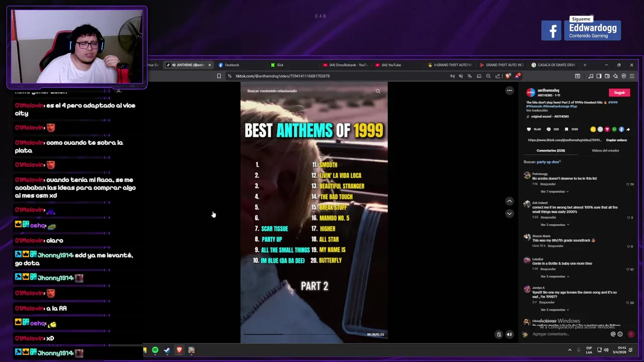644x362 pixels.
Task: Bookmark this page in address bar
Action: click(x=219, y=76)
